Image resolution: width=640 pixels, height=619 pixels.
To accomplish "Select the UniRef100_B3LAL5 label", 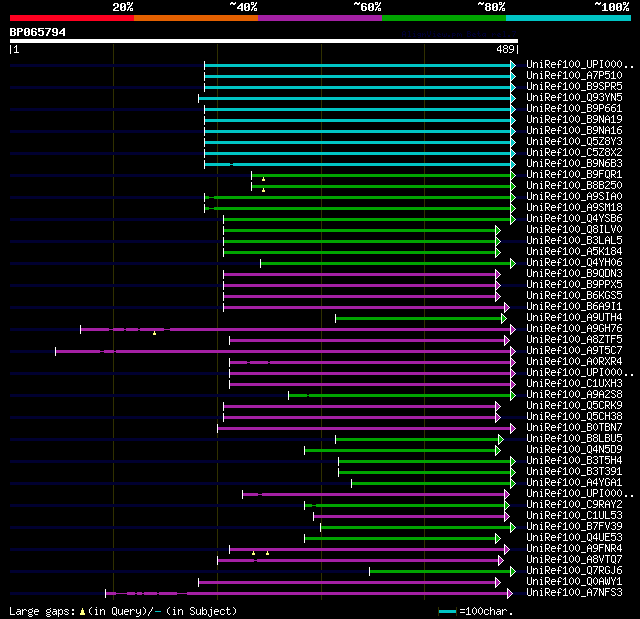I will (x=574, y=241).
